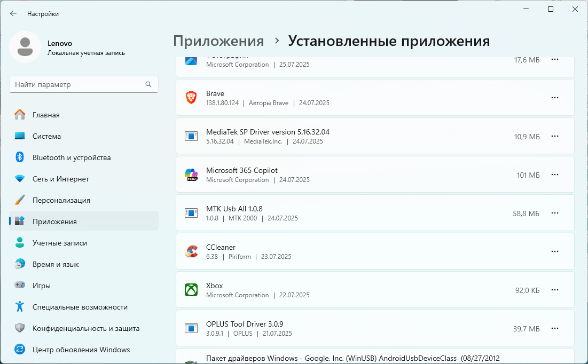This screenshot has height=364, width=588.
Task: Open Bluetooth и устройства settings
Action: 84,157
